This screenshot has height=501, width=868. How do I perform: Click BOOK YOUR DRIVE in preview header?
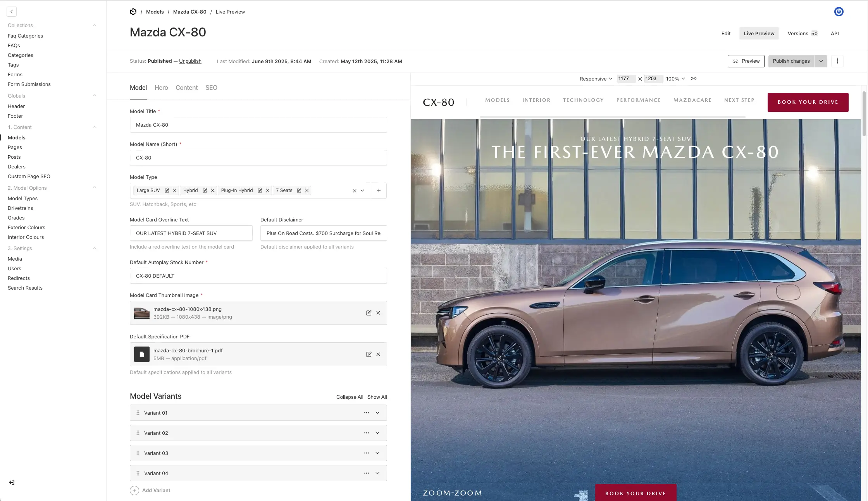coord(808,102)
